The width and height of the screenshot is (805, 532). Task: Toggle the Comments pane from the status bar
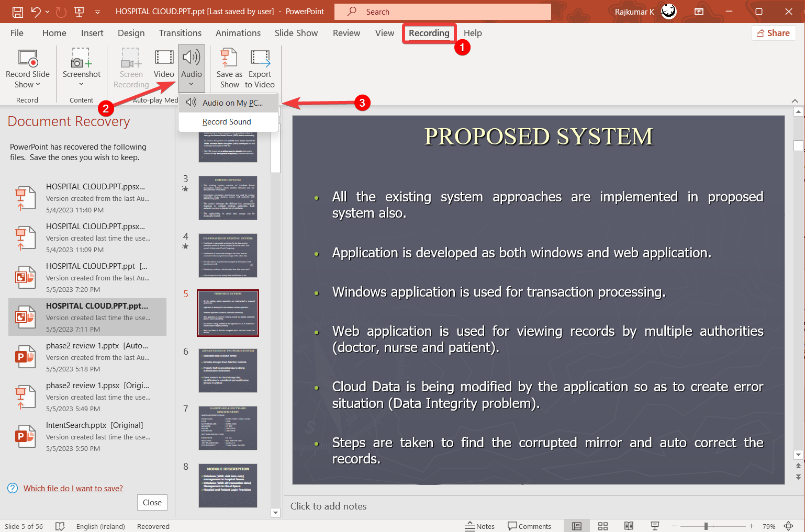[x=529, y=526]
